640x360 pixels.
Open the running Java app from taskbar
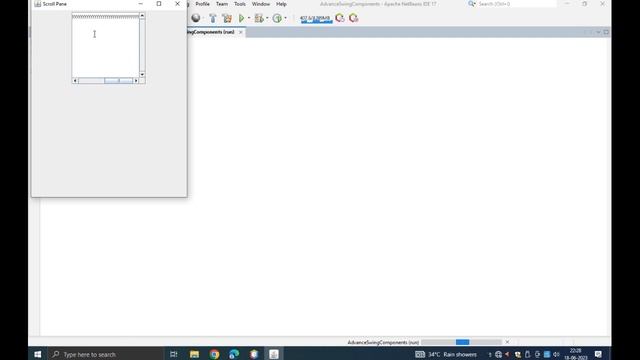(x=274, y=354)
